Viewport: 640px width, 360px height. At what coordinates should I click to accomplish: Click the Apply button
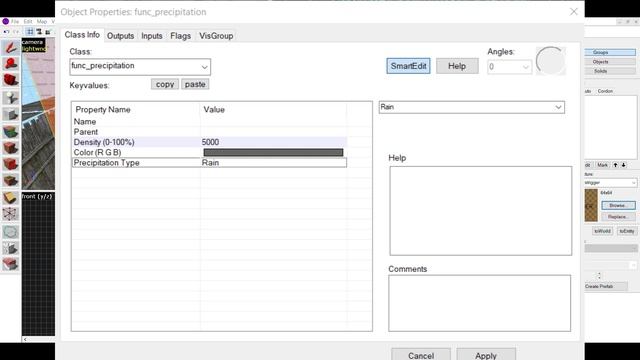486,354
